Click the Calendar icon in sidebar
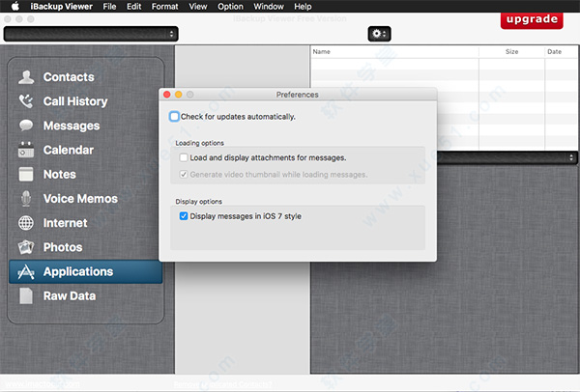 [26, 150]
